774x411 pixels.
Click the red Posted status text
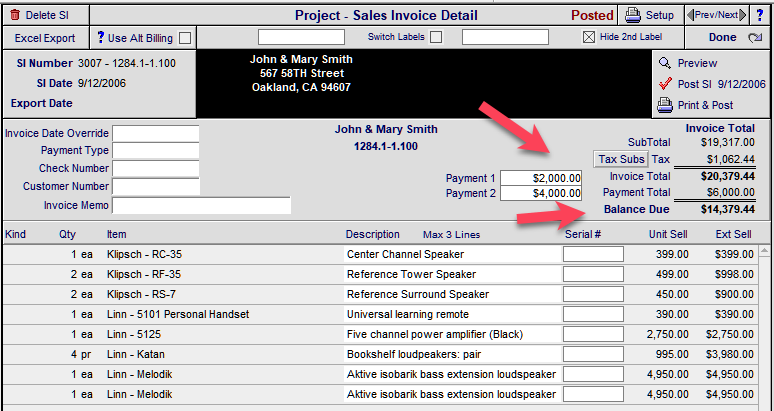click(592, 15)
